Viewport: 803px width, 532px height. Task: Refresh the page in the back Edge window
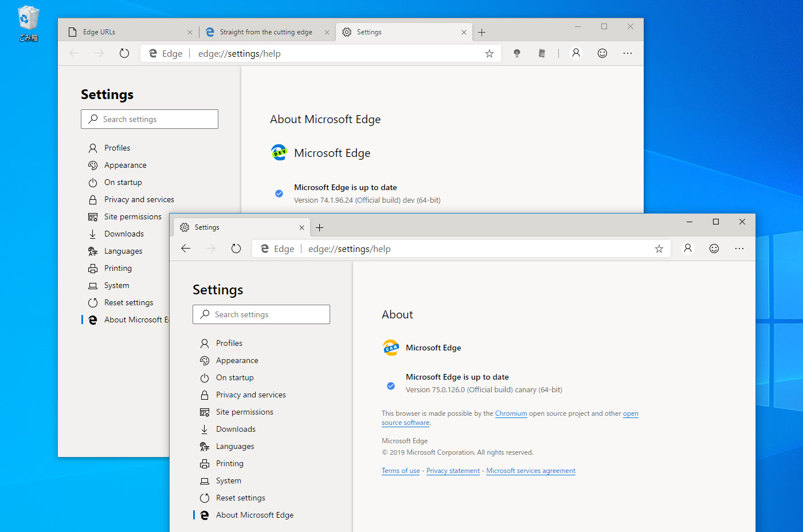[x=124, y=53]
